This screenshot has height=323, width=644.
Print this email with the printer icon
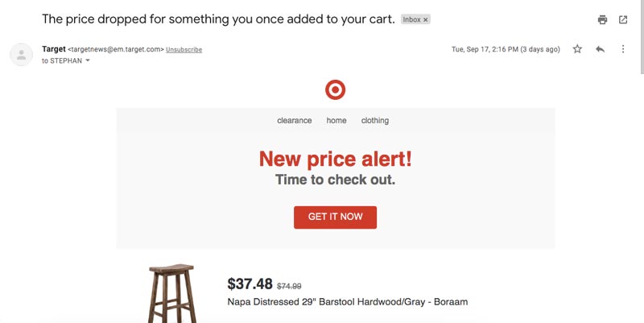point(602,19)
